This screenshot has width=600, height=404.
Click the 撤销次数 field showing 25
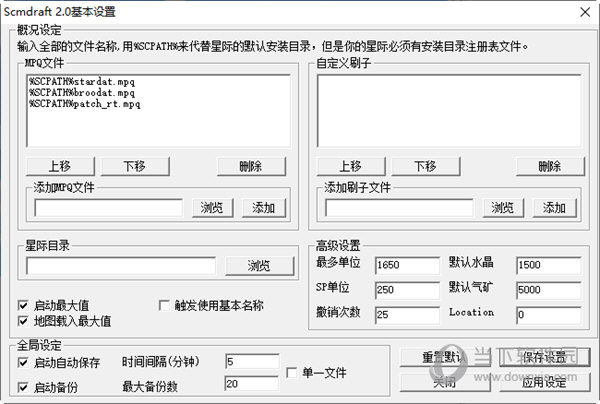tap(407, 315)
